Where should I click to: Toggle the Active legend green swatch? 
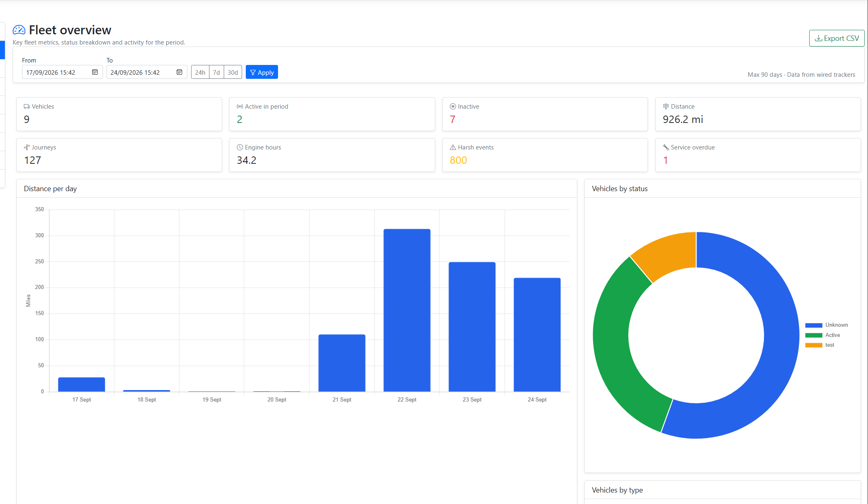pyautogui.click(x=813, y=335)
